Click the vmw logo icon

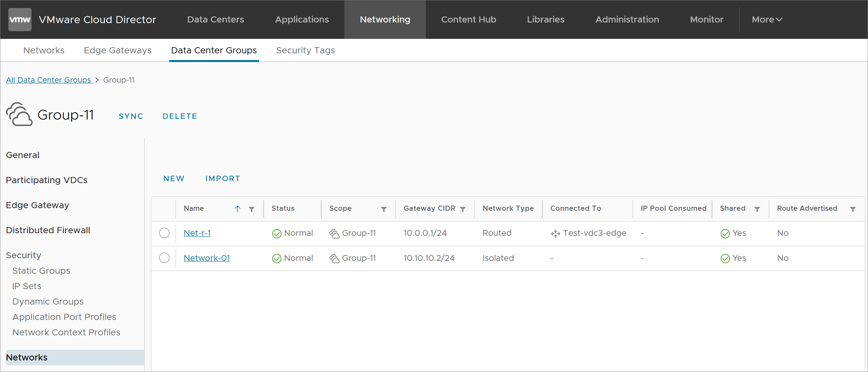coord(20,20)
